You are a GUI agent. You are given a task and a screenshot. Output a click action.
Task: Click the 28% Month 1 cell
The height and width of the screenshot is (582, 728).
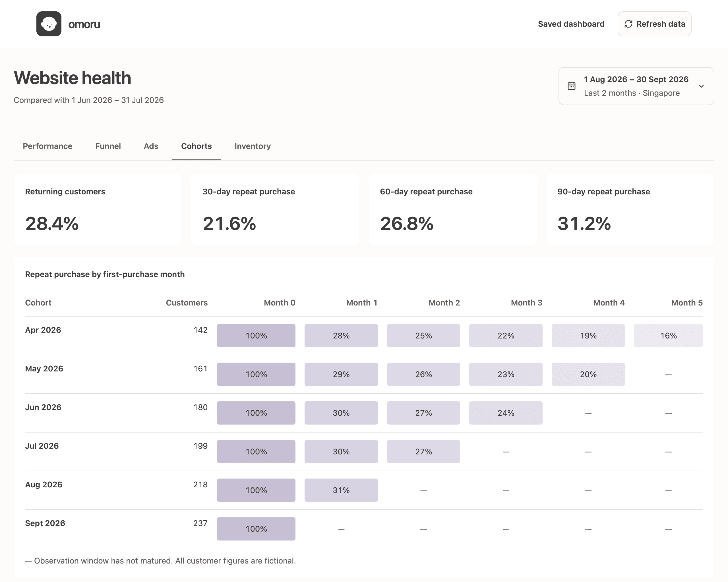[341, 336]
